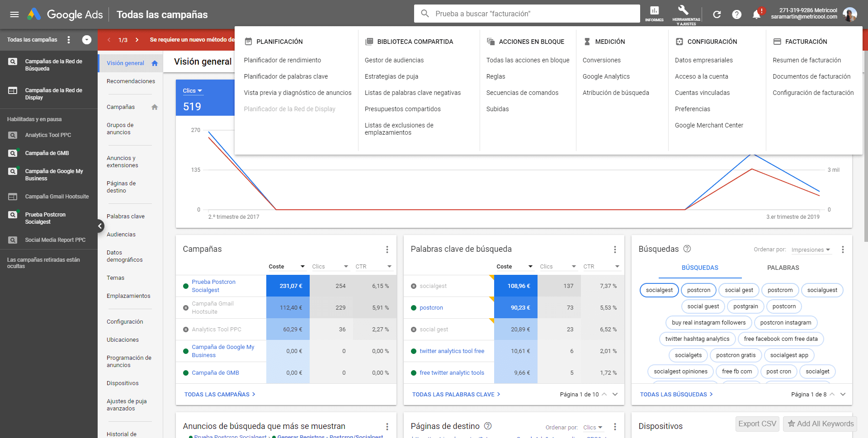The height and width of the screenshot is (438, 868).
Task: Click the notifications bell with alert badge
Action: click(755, 14)
